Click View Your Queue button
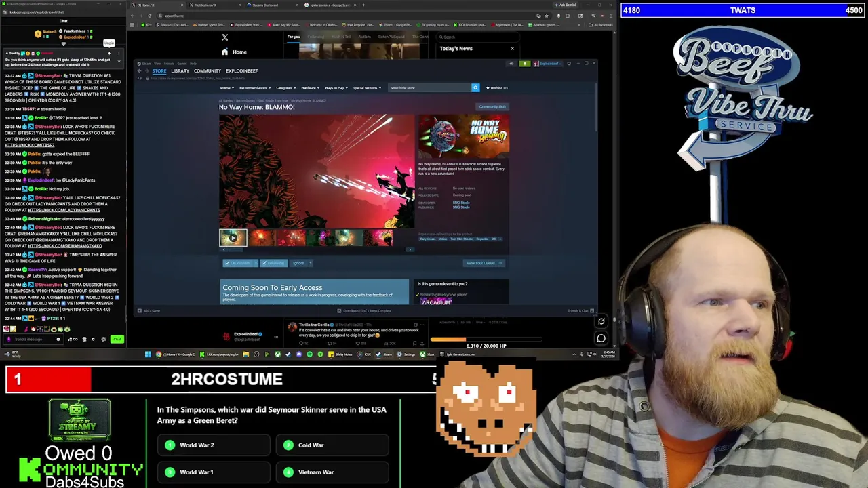The image size is (868, 488). pos(484,263)
